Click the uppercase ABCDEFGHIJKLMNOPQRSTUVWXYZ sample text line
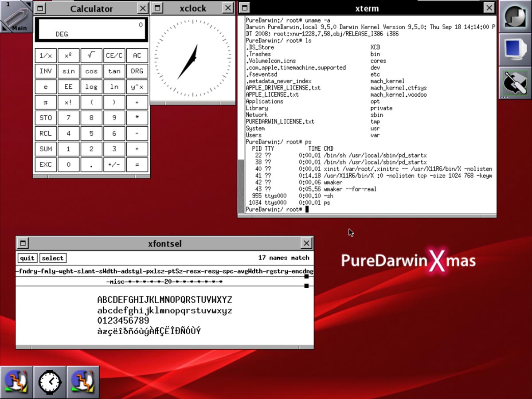 (x=164, y=300)
